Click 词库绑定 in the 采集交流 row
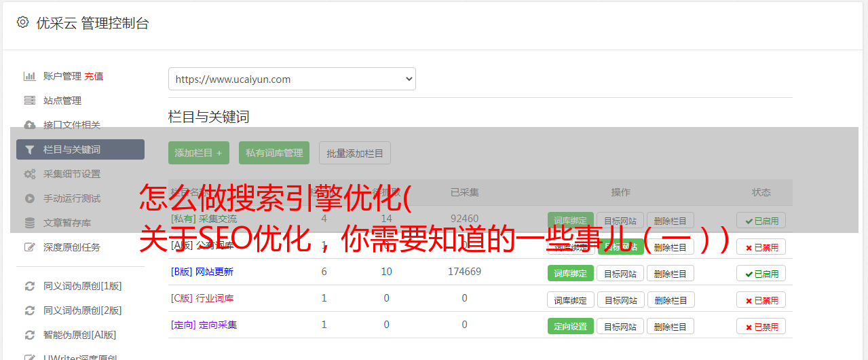The width and height of the screenshot is (868, 360). pyautogui.click(x=571, y=220)
